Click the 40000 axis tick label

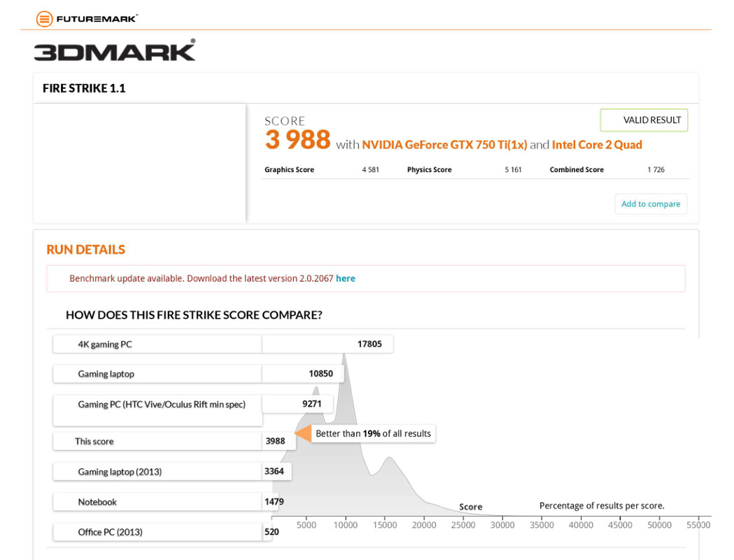tap(581, 526)
